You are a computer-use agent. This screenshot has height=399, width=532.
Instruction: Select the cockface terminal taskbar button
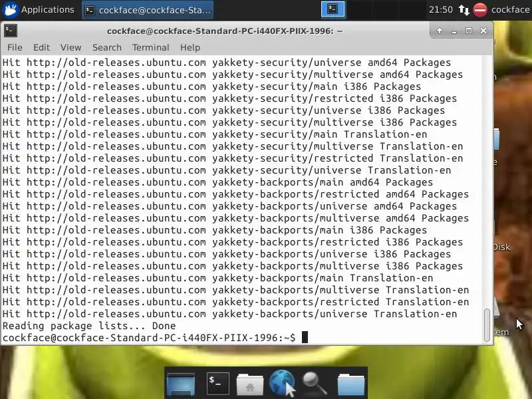(148, 10)
